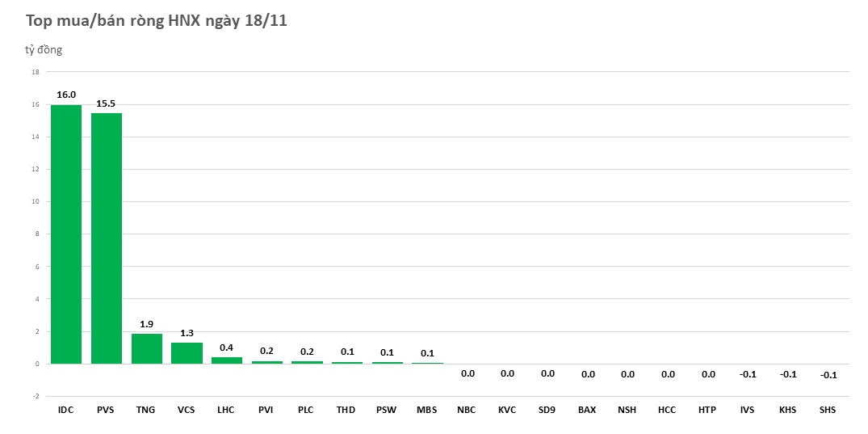Image resolution: width=868 pixels, height=434 pixels.
Task: Select the IVS axis label
Action: click(x=747, y=410)
